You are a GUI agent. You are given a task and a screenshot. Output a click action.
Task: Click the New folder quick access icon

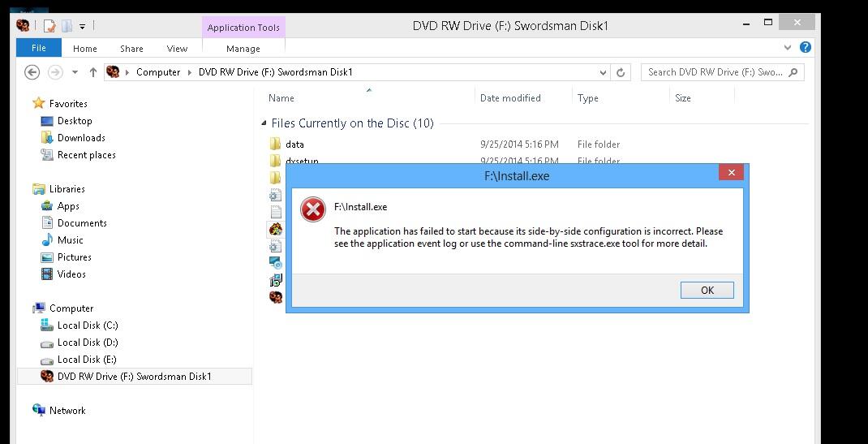point(67,25)
